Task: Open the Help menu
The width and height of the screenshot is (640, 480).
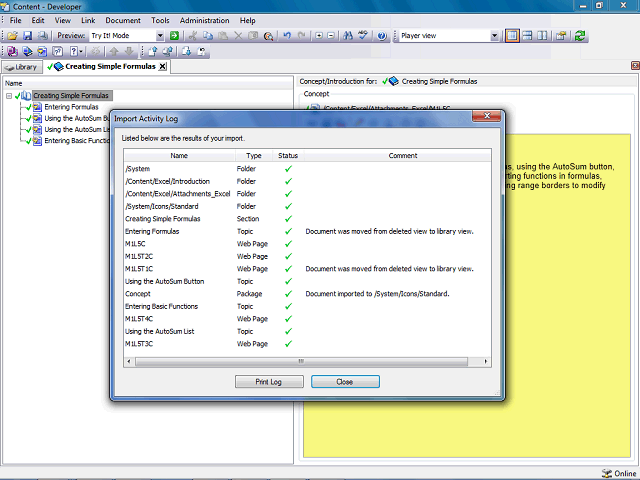Action: click(x=247, y=20)
